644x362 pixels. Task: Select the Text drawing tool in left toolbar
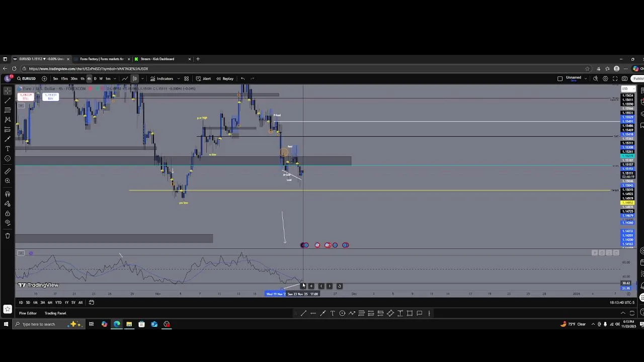8,149
